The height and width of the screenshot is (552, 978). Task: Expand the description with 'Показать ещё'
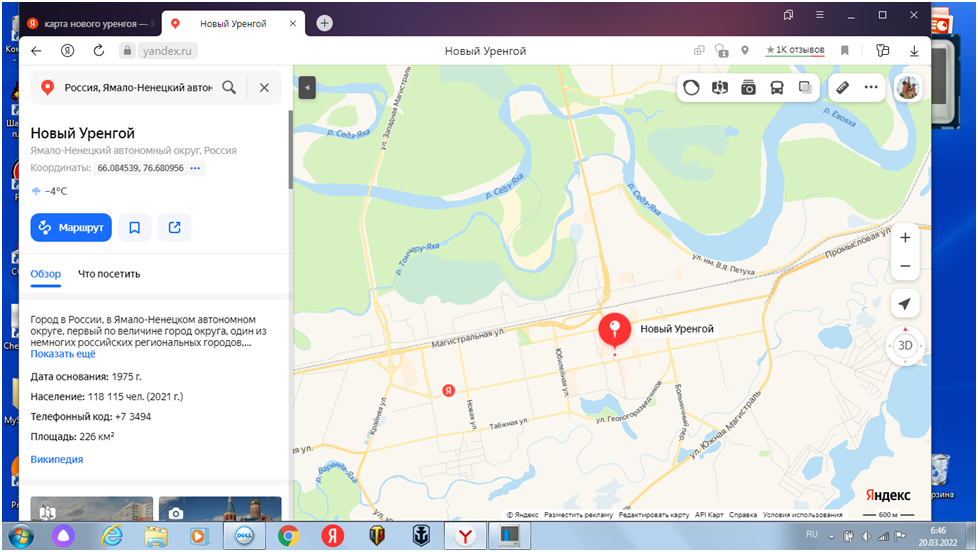(x=63, y=354)
